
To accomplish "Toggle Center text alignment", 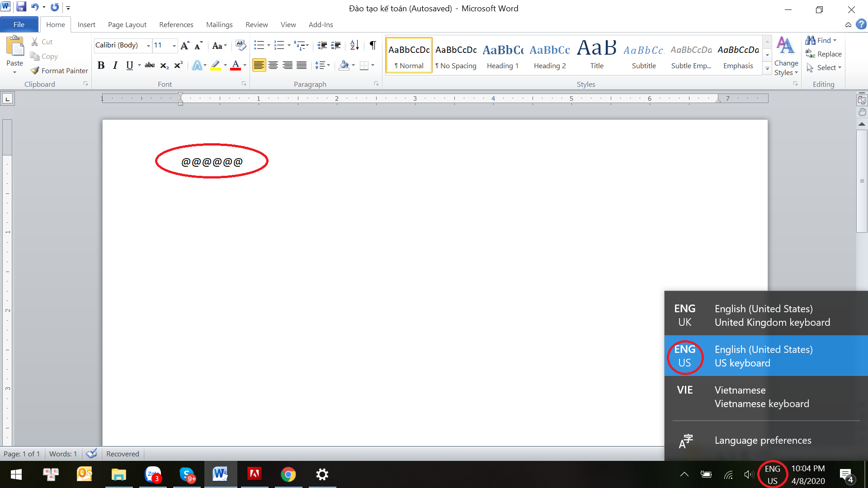I will point(273,66).
